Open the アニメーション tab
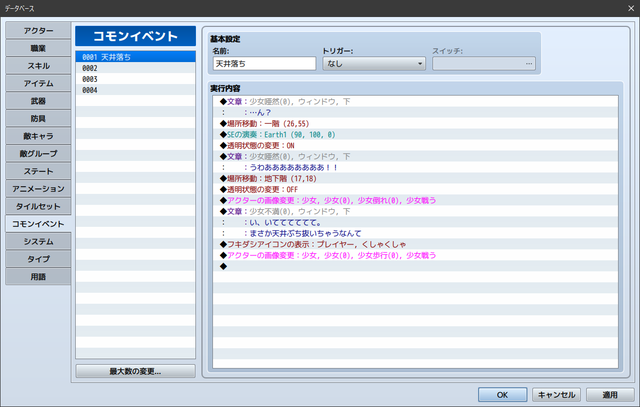 pos(38,189)
